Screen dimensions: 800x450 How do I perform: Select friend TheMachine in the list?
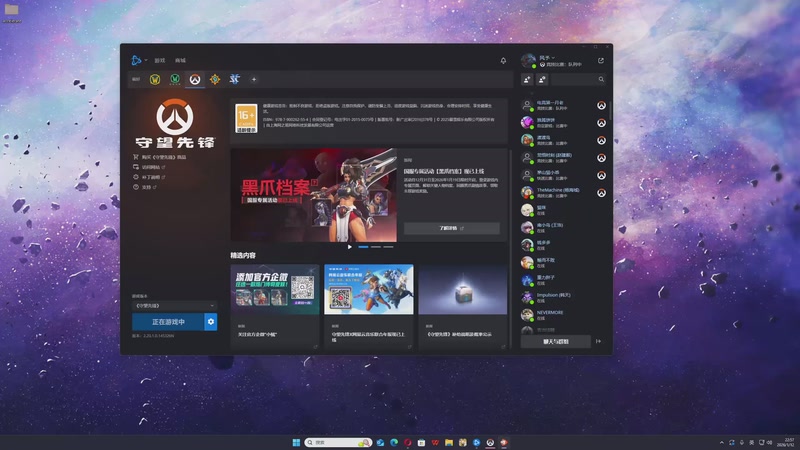coord(564,193)
